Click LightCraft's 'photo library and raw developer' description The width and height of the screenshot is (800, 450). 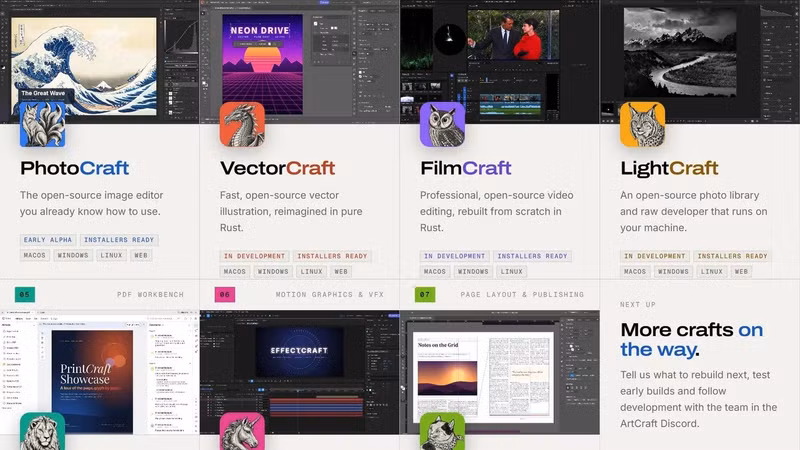point(693,211)
